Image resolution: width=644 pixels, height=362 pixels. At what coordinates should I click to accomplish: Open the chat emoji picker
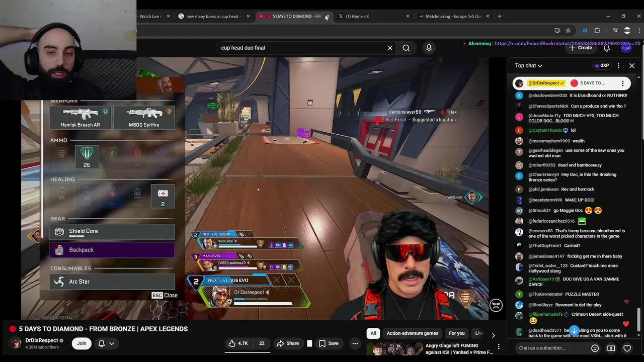click(x=595, y=348)
